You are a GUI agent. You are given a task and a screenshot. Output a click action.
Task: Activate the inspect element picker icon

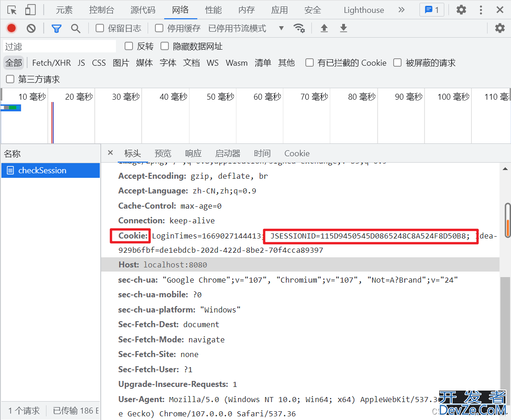12,10
